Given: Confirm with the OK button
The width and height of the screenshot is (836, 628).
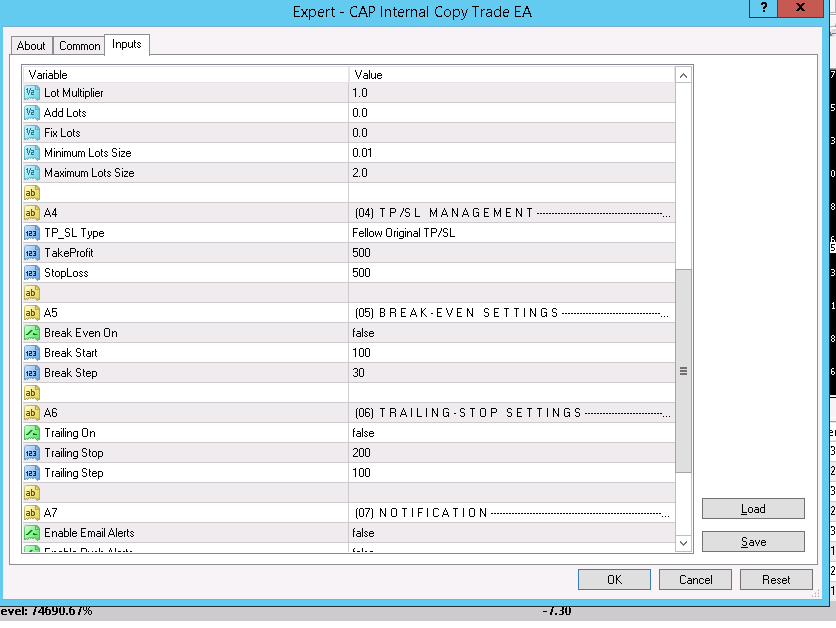Looking at the screenshot, I should coord(614,579).
